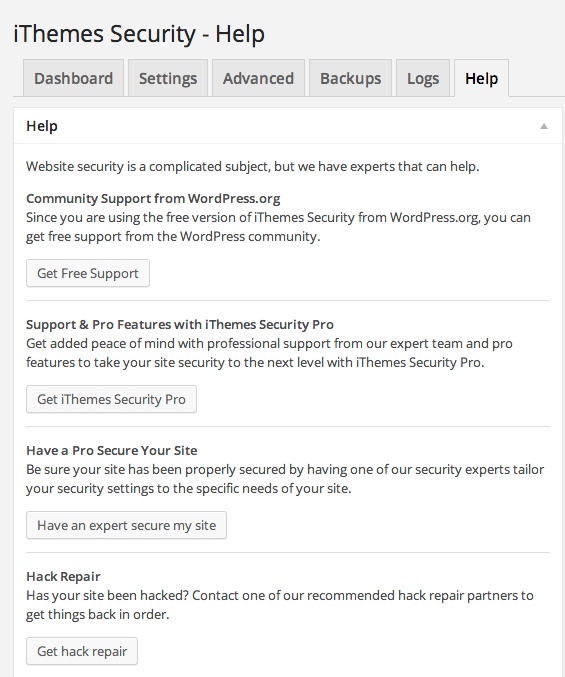Go to the Advanced tab
Image resolution: width=565 pixels, height=677 pixels.
coord(258,78)
